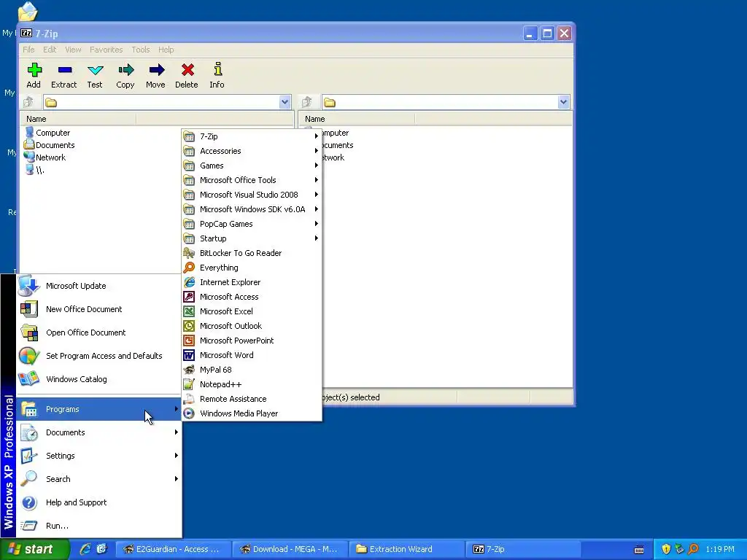Open the Edit menu in 7-Zip
The width and height of the screenshot is (747, 560).
[x=50, y=50]
